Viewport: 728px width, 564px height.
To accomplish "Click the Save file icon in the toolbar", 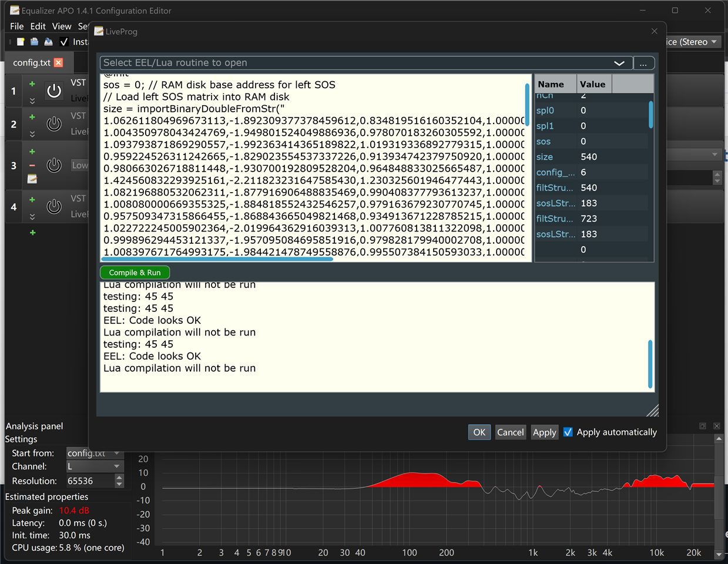I will click(48, 42).
